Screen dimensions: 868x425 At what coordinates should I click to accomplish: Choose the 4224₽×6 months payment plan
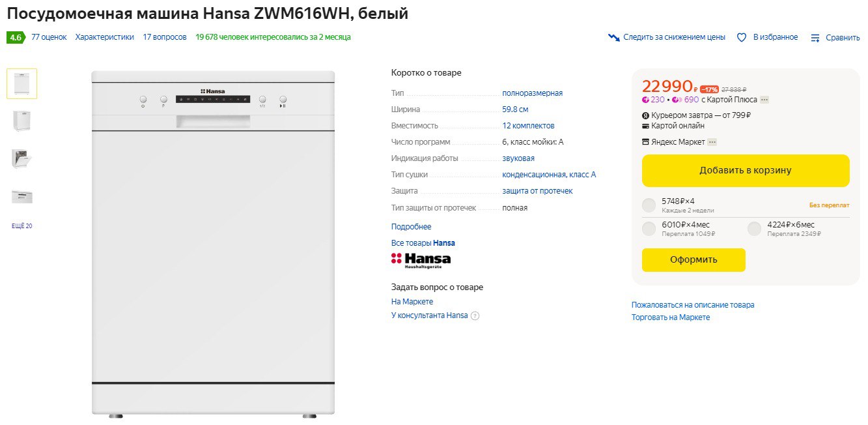754,229
